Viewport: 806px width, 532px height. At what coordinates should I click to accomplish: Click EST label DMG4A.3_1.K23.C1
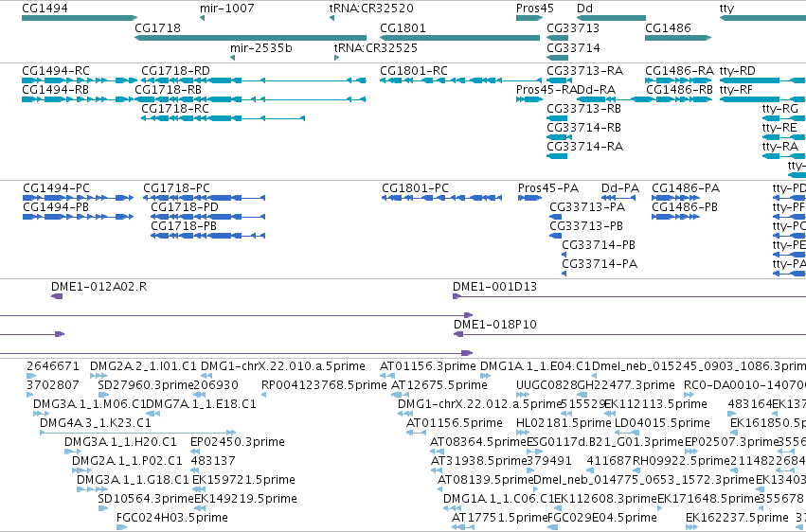coord(96,423)
